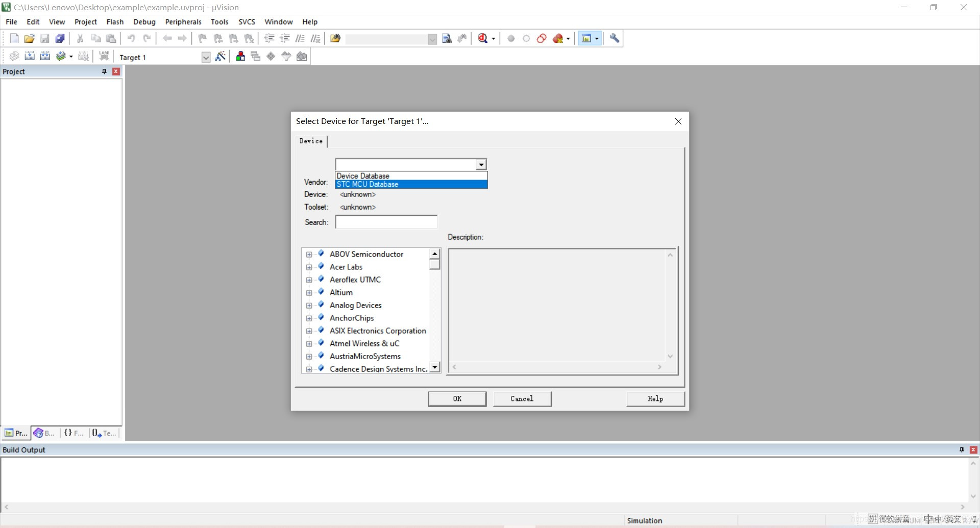Choose Device Database option
This screenshot has width=980, height=528.
(x=411, y=176)
